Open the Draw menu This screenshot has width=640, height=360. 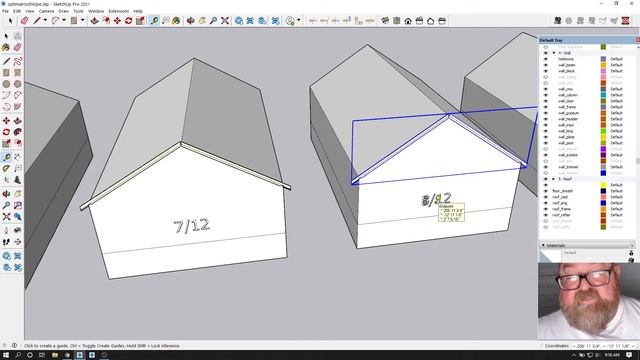(x=63, y=11)
